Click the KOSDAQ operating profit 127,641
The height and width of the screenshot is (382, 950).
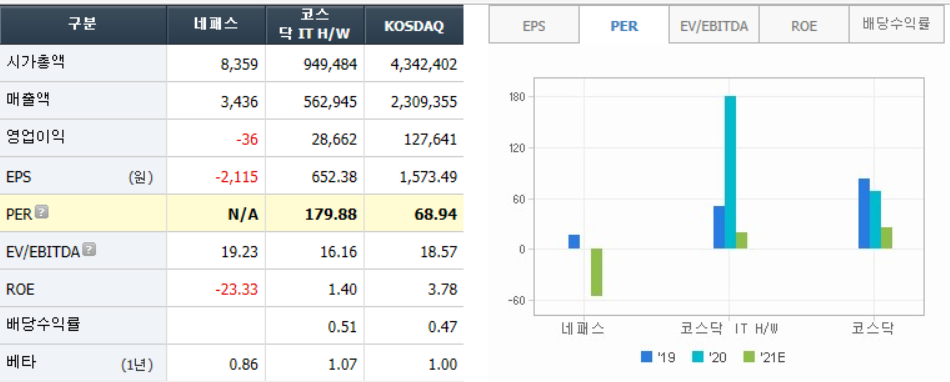tap(430, 139)
